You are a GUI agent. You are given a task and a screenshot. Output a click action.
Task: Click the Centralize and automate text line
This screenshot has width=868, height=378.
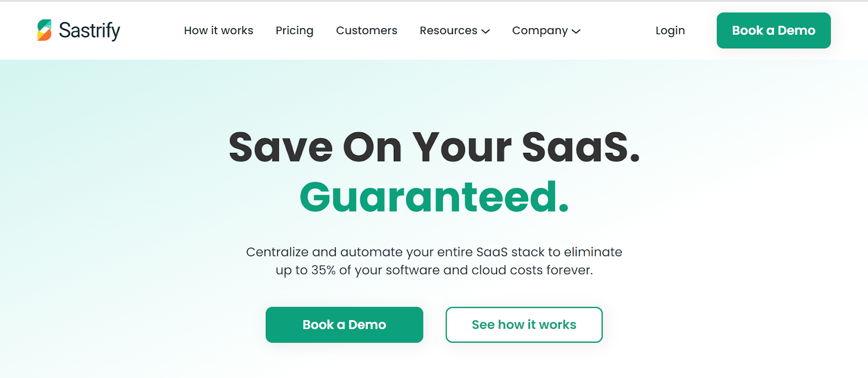pos(434,252)
